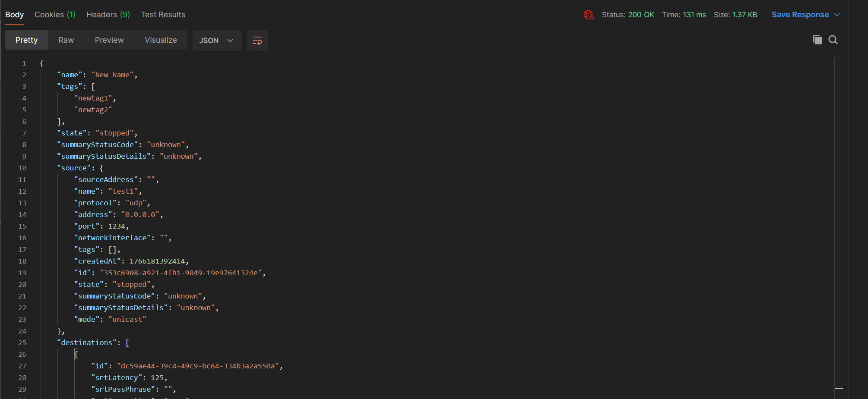This screenshot has height=399, width=868.
Task: Switch to Preview view
Action: coord(109,40)
